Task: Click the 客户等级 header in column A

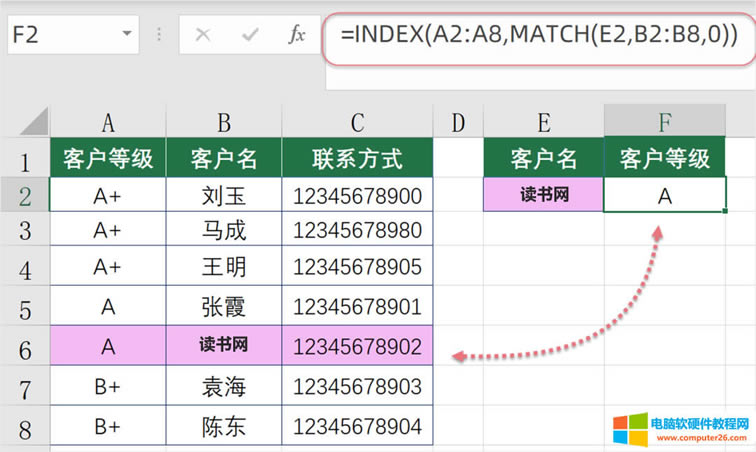Action: tap(108, 158)
